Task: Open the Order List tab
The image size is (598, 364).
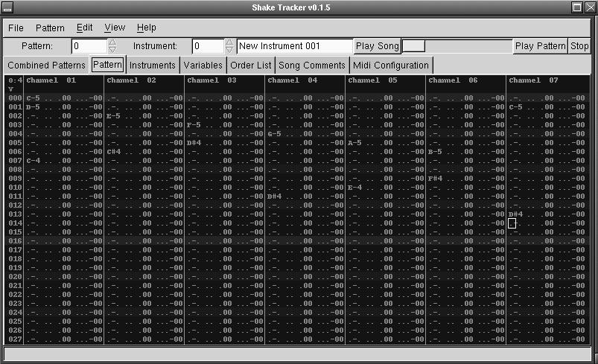Action: [251, 66]
